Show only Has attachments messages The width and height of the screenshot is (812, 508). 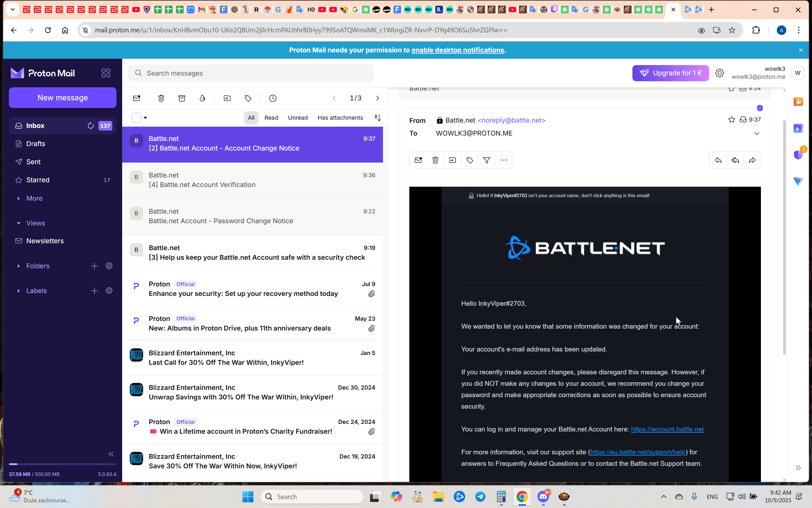(x=340, y=118)
